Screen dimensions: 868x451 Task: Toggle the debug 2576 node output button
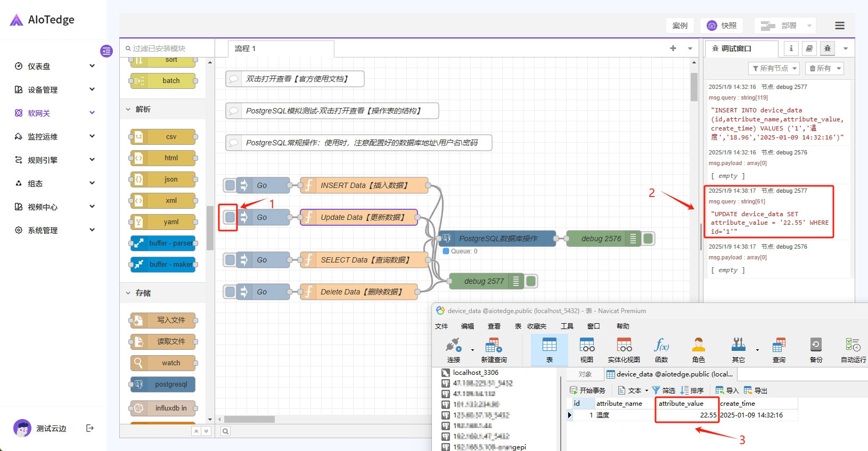(x=648, y=239)
